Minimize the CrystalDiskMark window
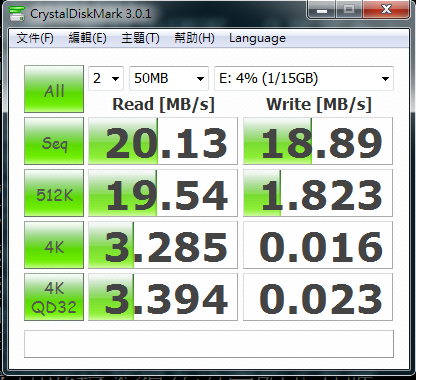 pyautogui.click(x=322, y=9)
